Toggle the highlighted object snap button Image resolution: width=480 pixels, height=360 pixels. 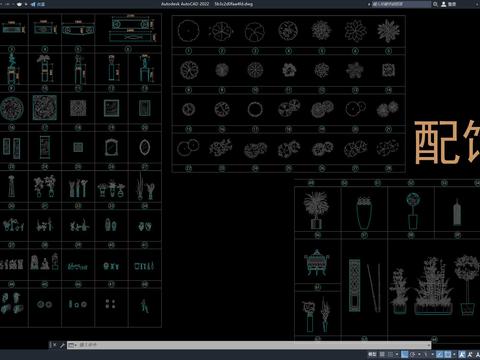(448, 354)
